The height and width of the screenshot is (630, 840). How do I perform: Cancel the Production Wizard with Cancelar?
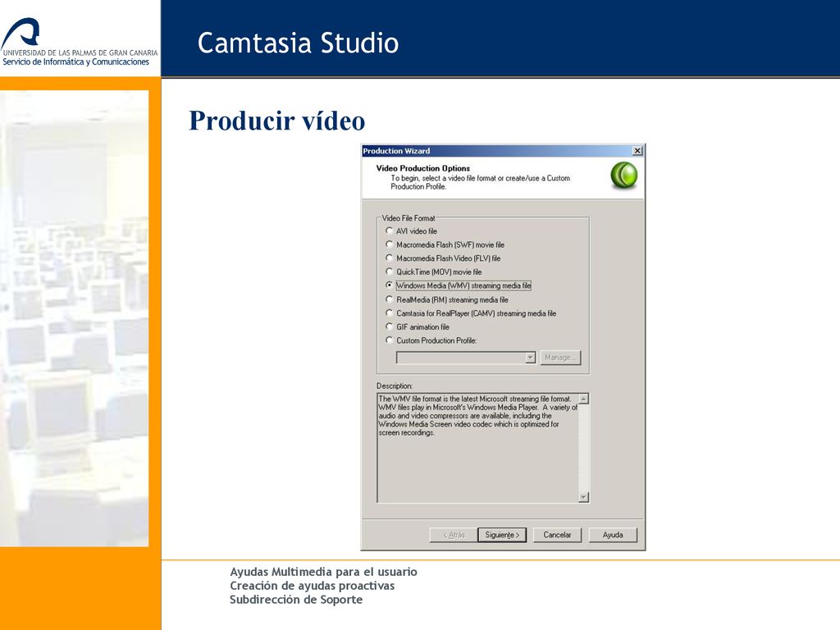pos(557,535)
